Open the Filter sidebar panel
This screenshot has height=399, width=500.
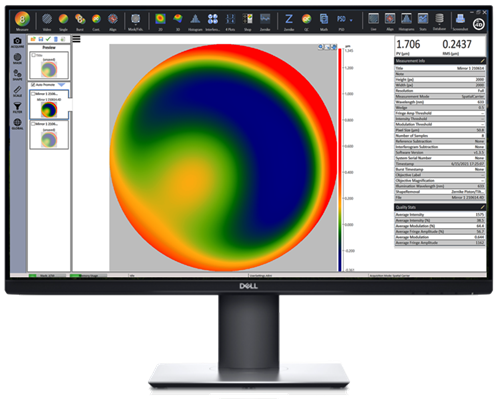[x=17, y=107]
